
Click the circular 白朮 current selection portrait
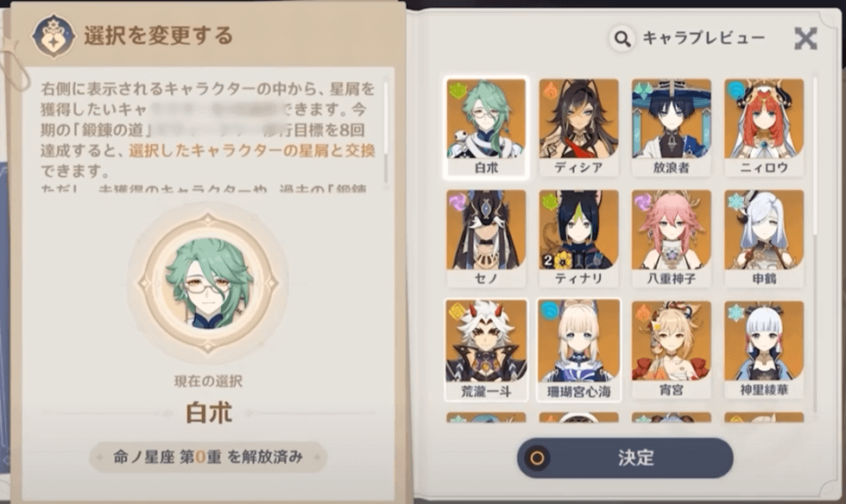(208, 283)
